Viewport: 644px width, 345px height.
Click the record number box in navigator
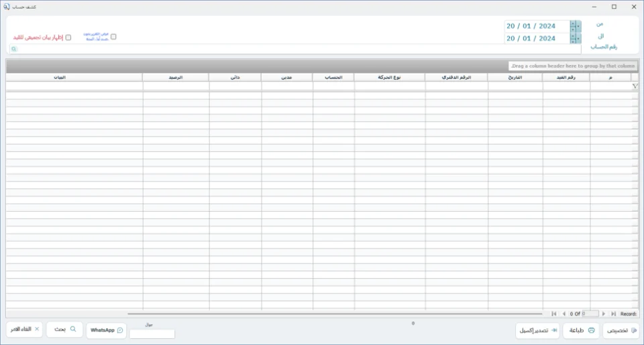[x=590, y=314]
